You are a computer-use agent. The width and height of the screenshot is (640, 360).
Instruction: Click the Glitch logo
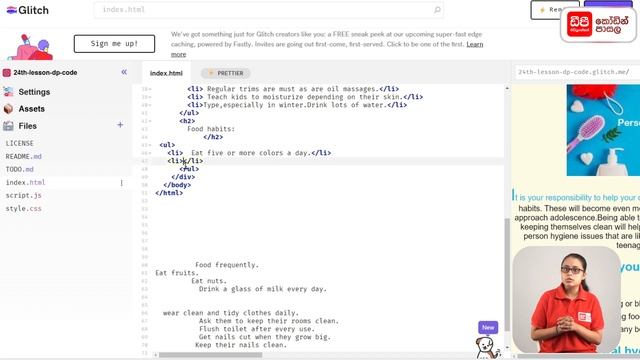coord(28,10)
